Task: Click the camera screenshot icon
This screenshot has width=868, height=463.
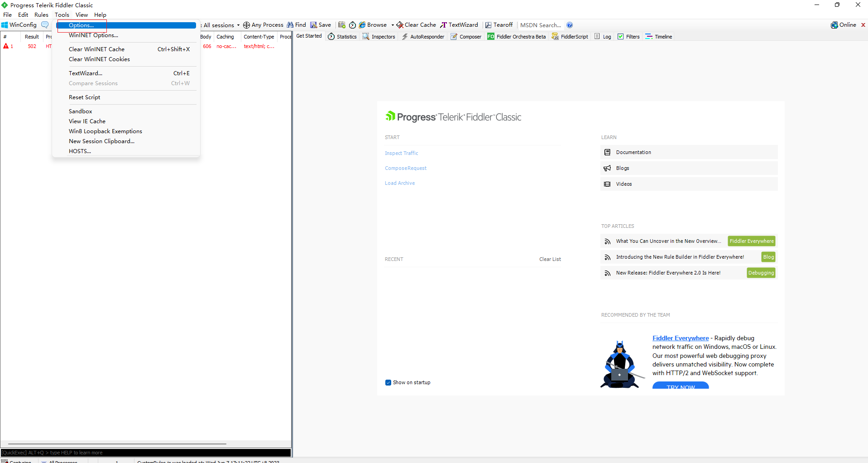Action: tap(342, 25)
